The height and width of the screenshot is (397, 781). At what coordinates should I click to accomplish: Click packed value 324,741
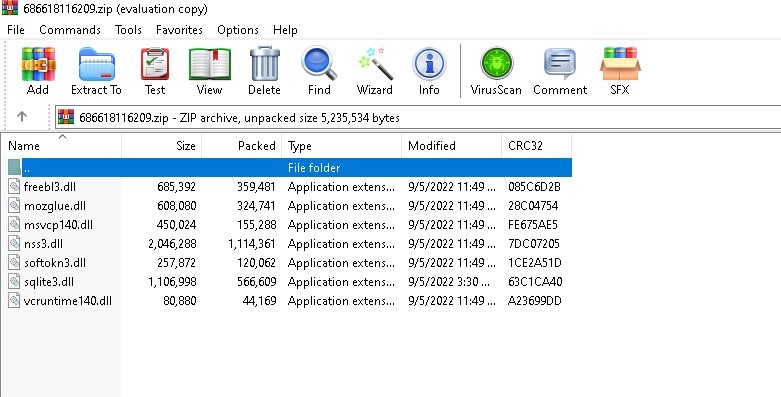(x=257, y=206)
